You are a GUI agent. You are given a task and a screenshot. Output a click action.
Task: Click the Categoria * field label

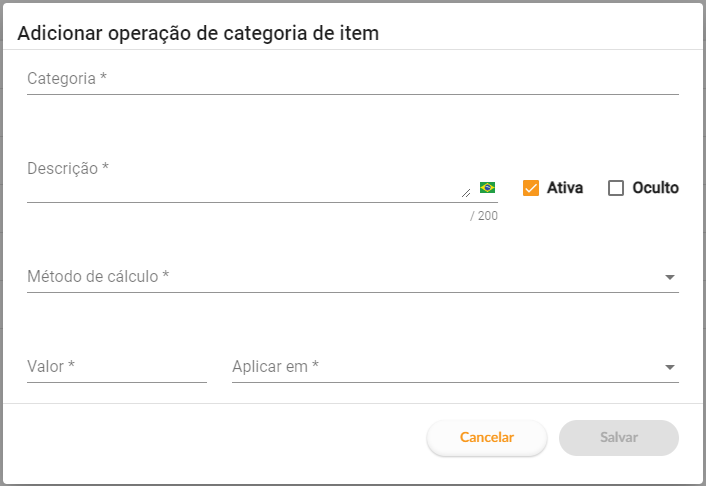tap(67, 79)
